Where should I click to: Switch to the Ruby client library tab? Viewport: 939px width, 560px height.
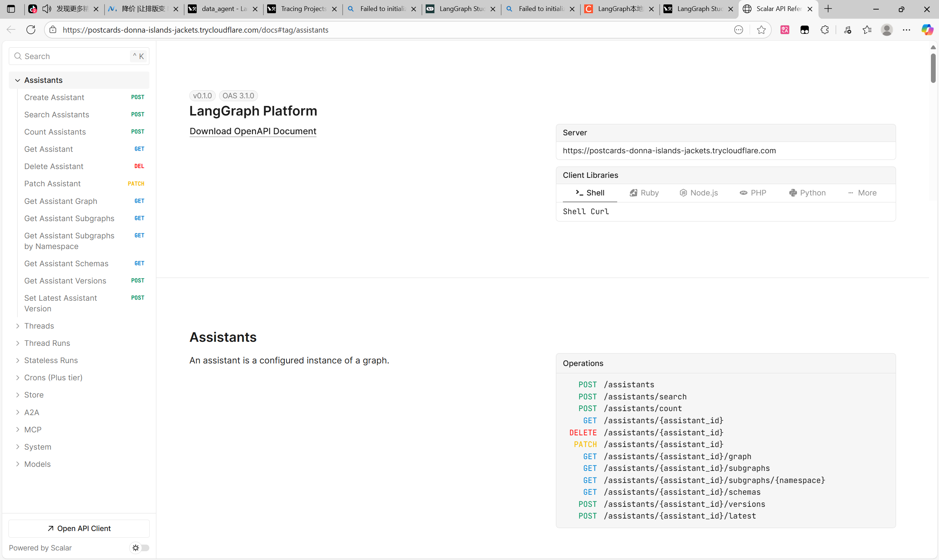644,193
